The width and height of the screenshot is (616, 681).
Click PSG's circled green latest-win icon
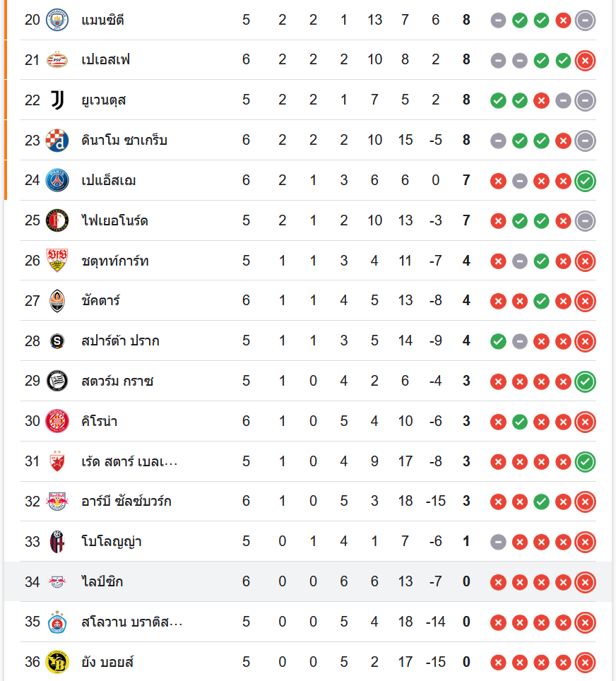coord(585,181)
